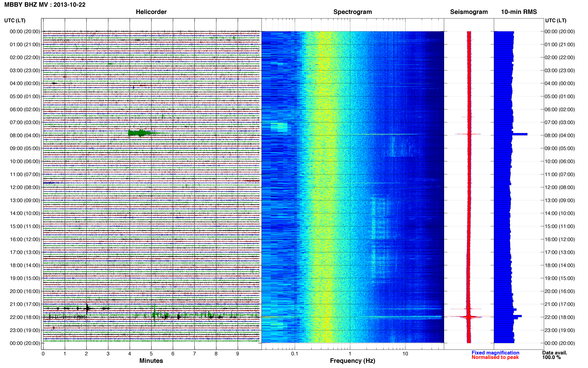Click the left '01:00 (21:00)' time label
The image size is (588, 368).
(25, 45)
